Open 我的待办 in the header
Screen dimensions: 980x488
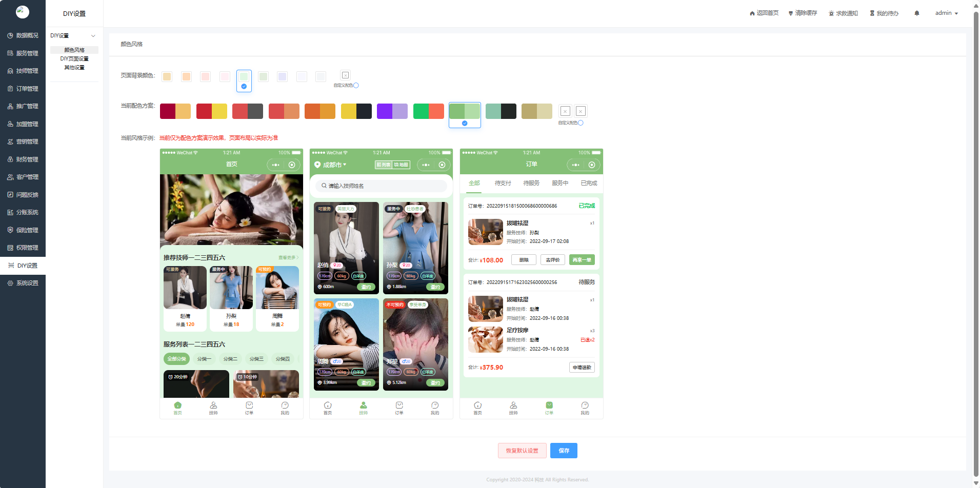[x=884, y=13]
